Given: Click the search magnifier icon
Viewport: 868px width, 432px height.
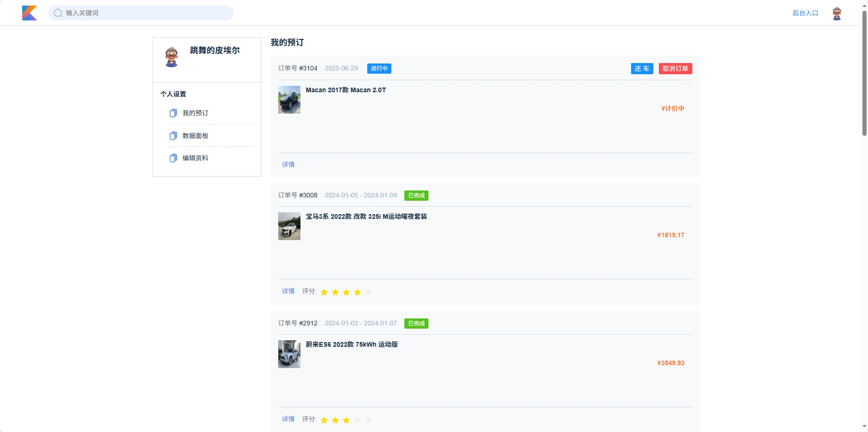Looking at the screenshot, I should pos(58,13).
